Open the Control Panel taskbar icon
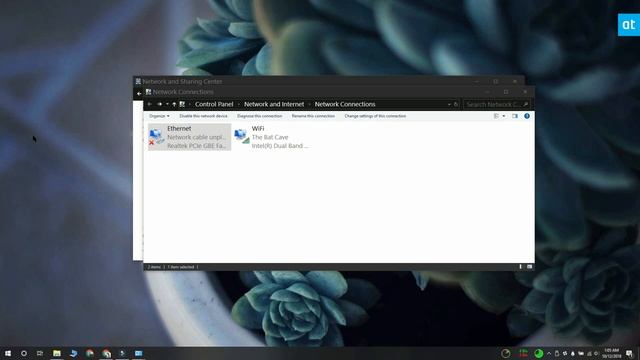Viewport: 640px width, 360px height. pyautogui.click(x=139, y=353)
